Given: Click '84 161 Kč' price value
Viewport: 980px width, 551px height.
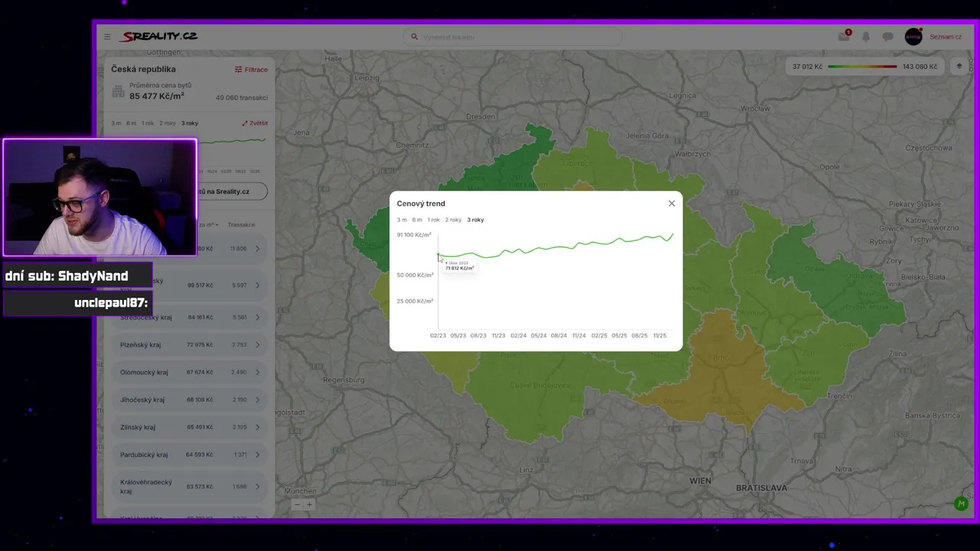Looking at the screenshot, I should (201, 318).
